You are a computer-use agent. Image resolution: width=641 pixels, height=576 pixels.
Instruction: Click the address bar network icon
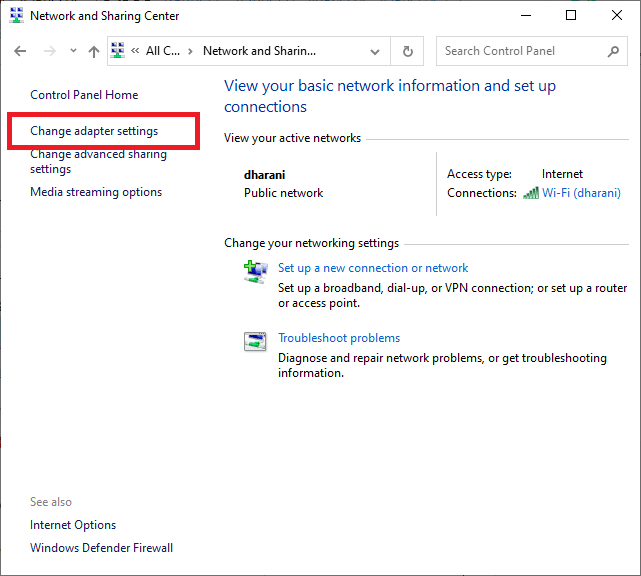coord(118,51)
